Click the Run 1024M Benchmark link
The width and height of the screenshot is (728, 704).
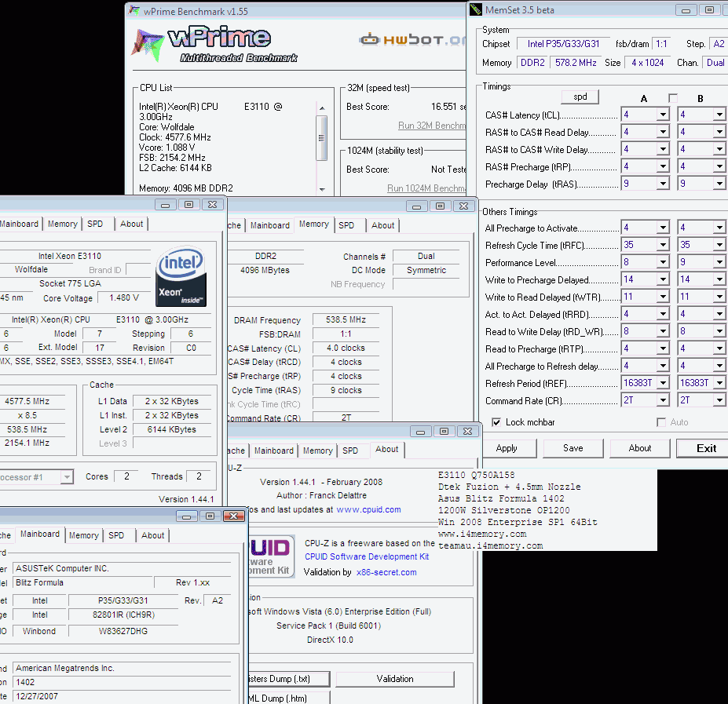(x=426, y=188)
